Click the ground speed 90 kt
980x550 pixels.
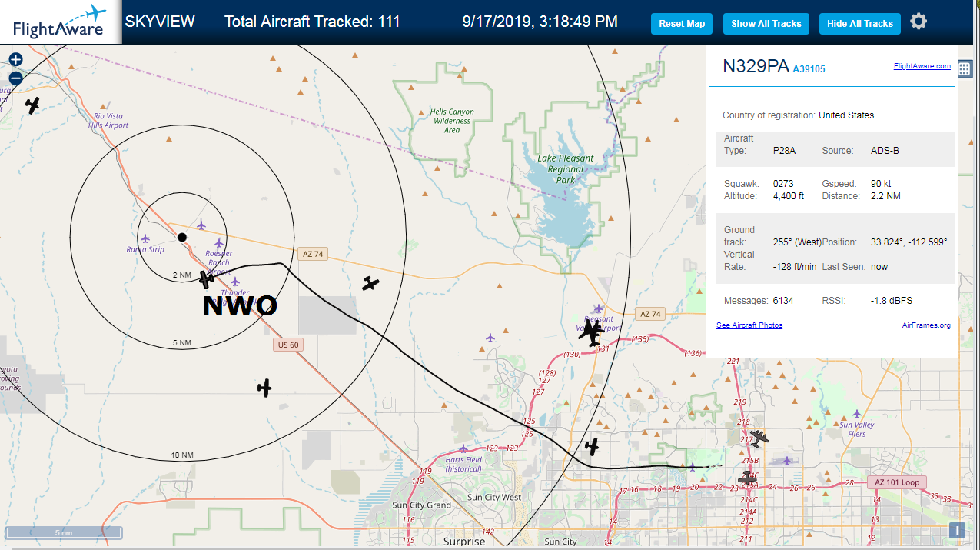coord(881,184)
